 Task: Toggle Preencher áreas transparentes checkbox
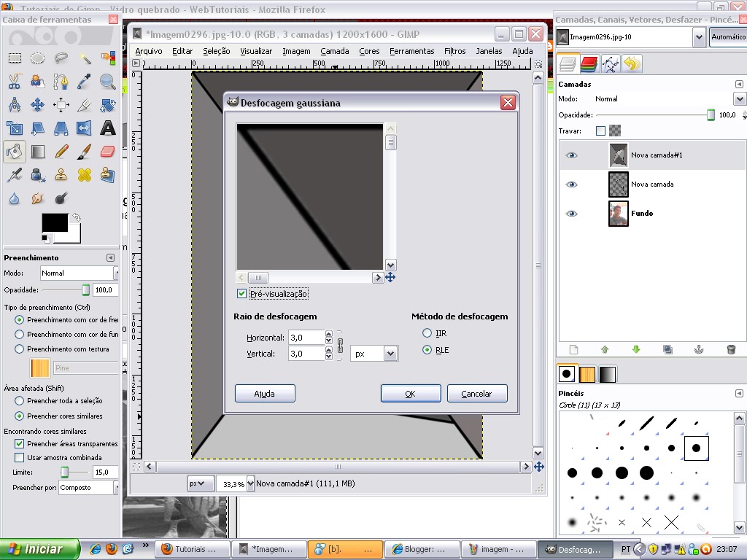click(x=20, y=443)
